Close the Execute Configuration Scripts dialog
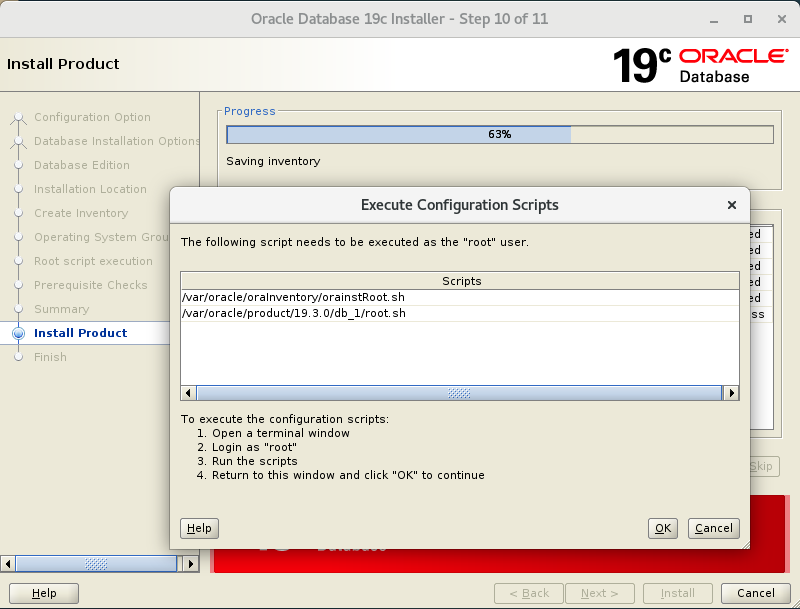Image resolution: width=800 pixels, height=609 pixels. (731, 205)
